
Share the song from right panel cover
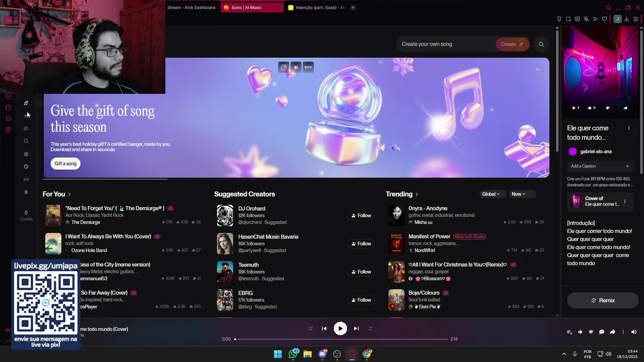(x=625, y=108)
